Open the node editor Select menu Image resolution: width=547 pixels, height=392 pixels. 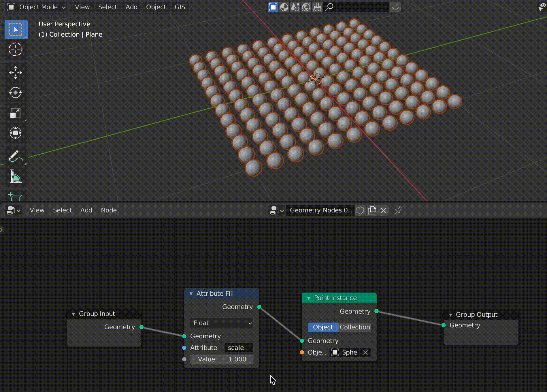(62, 210)
